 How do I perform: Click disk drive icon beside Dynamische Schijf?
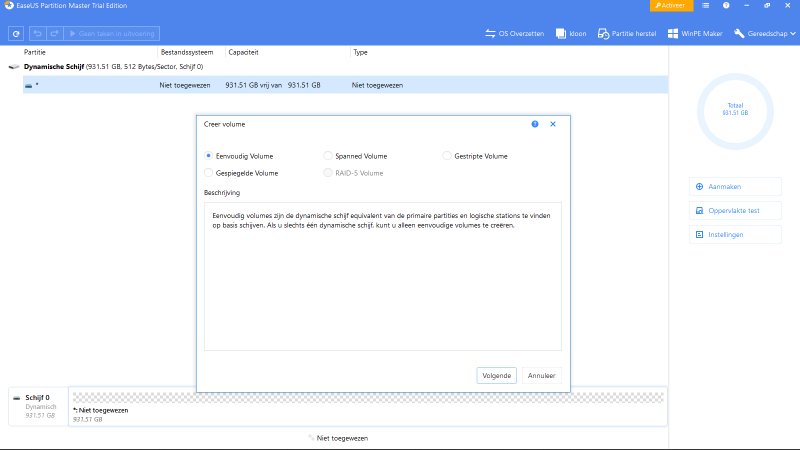[14, 67]
